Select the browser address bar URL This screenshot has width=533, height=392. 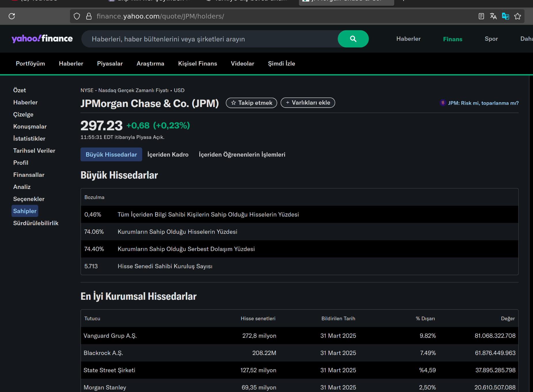pyautogui.click(x=160, y=16)
